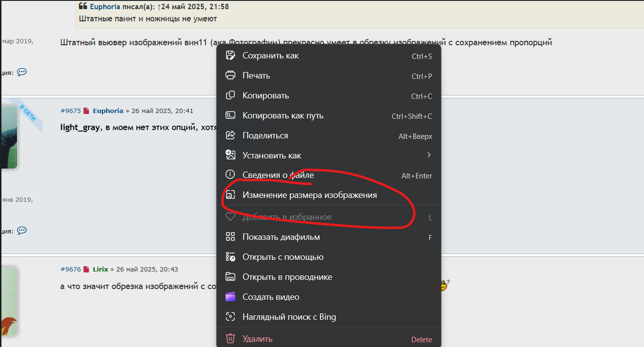Select Наглядный поиск с Bing
Screen dimensions: 644x347
coord(329,317)
